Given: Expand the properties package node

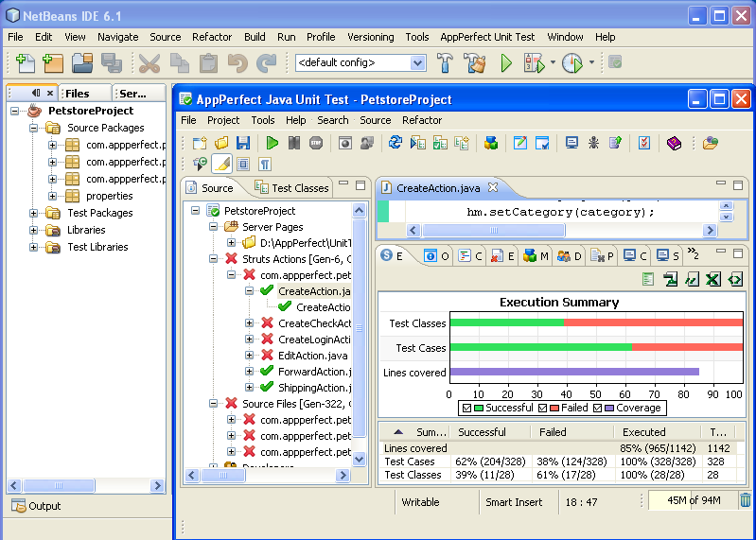Looking at the screenshot, I should click(x=52, y=196).
